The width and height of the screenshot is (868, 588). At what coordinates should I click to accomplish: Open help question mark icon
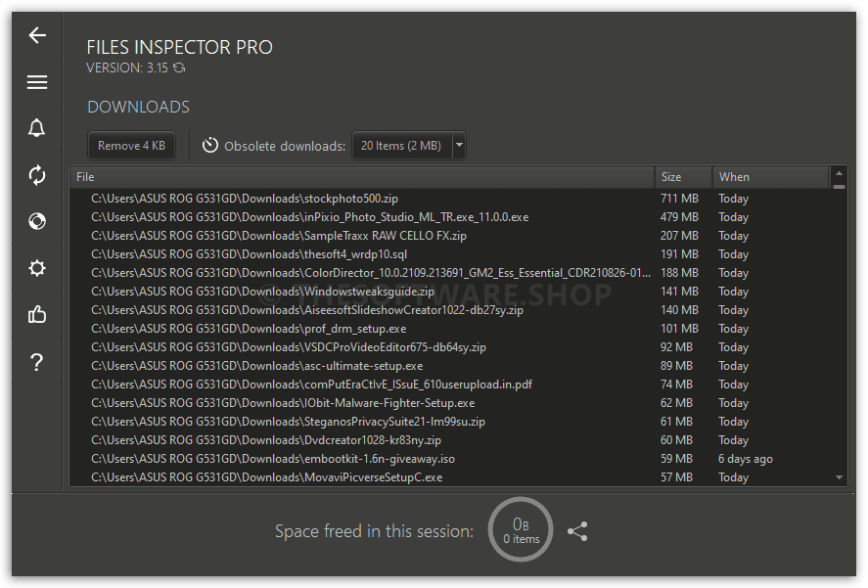click(x=37, y=362)
